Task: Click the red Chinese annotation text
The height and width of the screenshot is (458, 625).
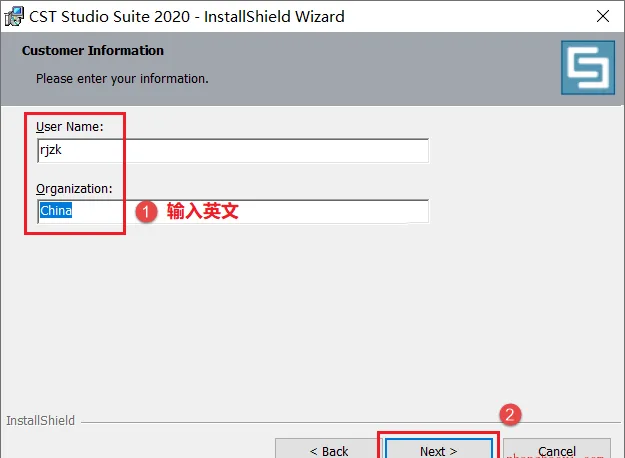Action: coord(202,211)
